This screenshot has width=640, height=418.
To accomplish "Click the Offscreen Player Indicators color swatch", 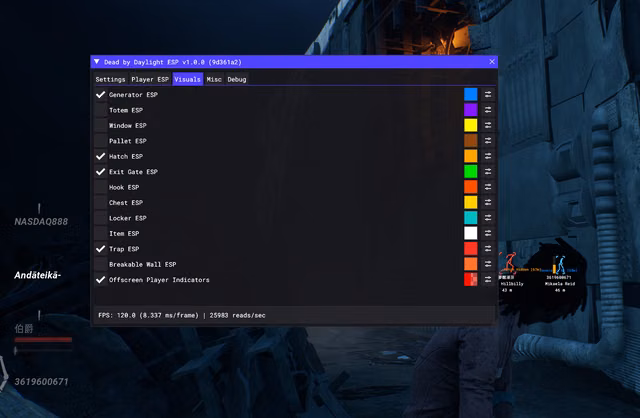I will tap(471, 280).
